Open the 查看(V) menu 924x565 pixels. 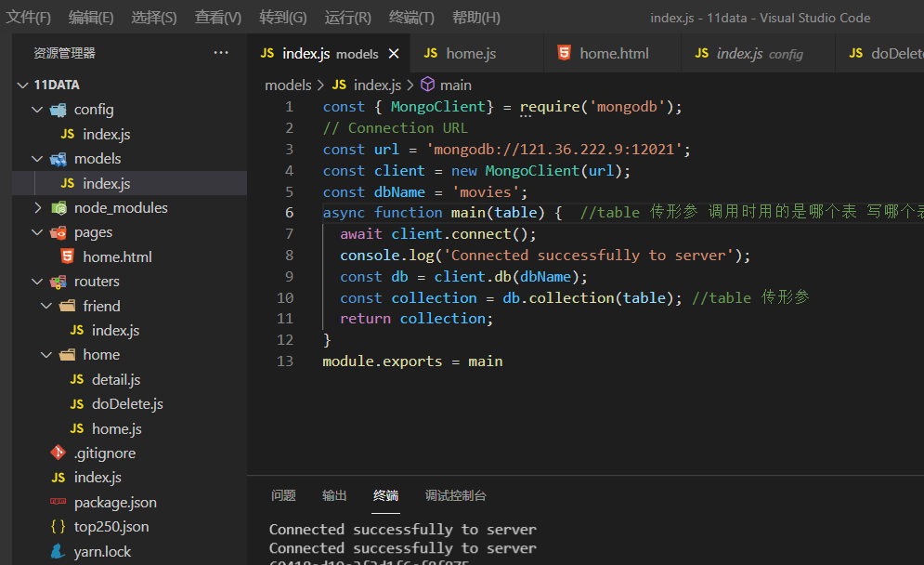(x=218, y=18)
